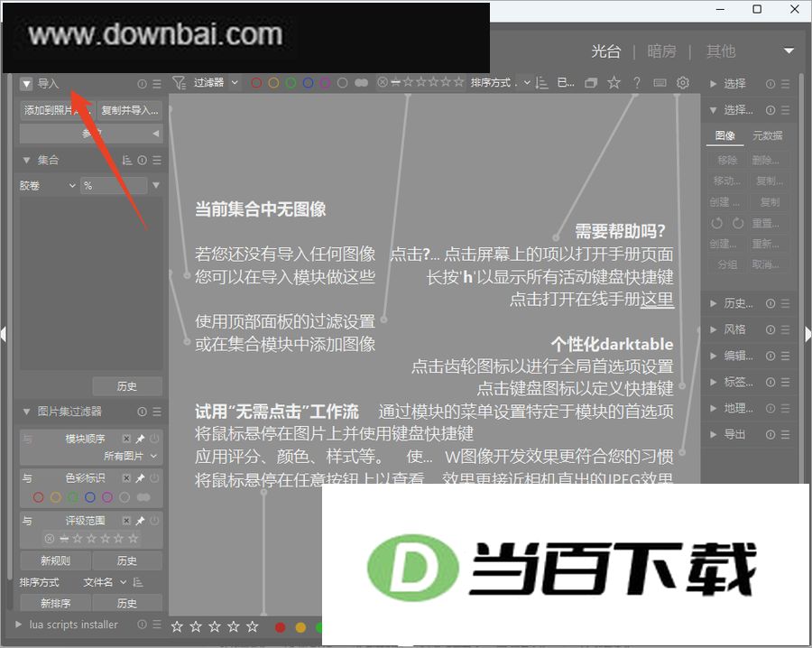The width and height of the screenshot is (812, 648).
Task: Toggle green color label filter in top toolbar
Action: (x=291, y=83)
